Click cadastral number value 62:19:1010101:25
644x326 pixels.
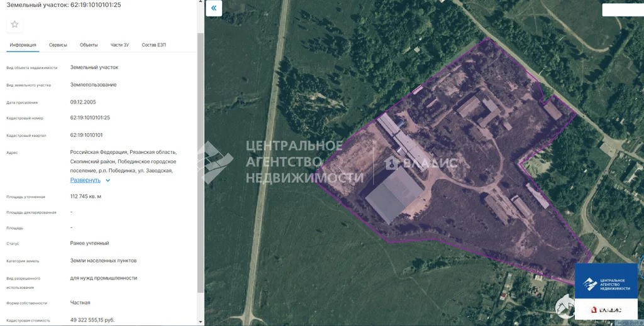[x=90, y=118]
